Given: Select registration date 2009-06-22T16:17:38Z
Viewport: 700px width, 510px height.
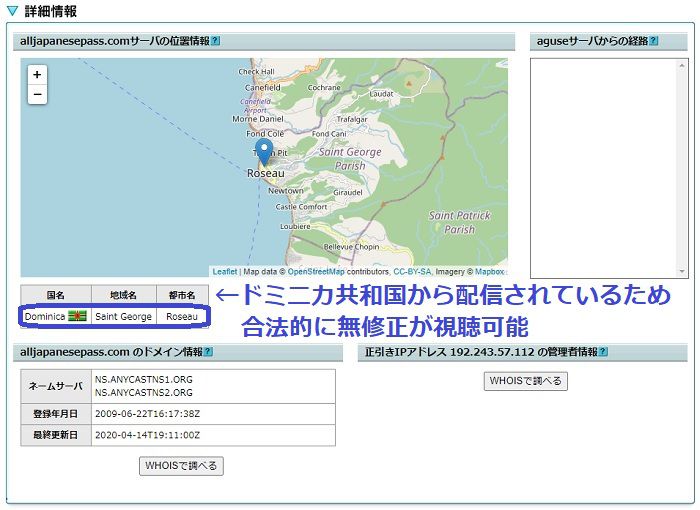Looking at the screenshot, I should (x=147, y=414).
